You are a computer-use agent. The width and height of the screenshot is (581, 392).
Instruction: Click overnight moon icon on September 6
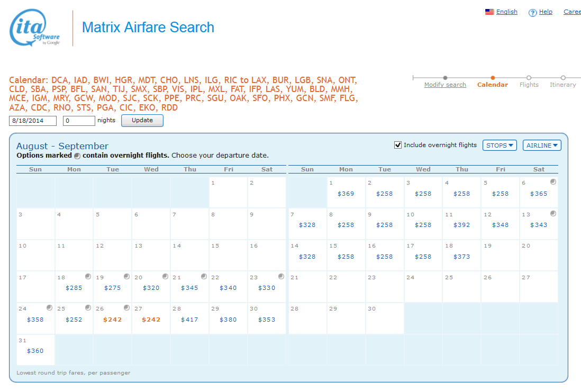click(553, 182)
